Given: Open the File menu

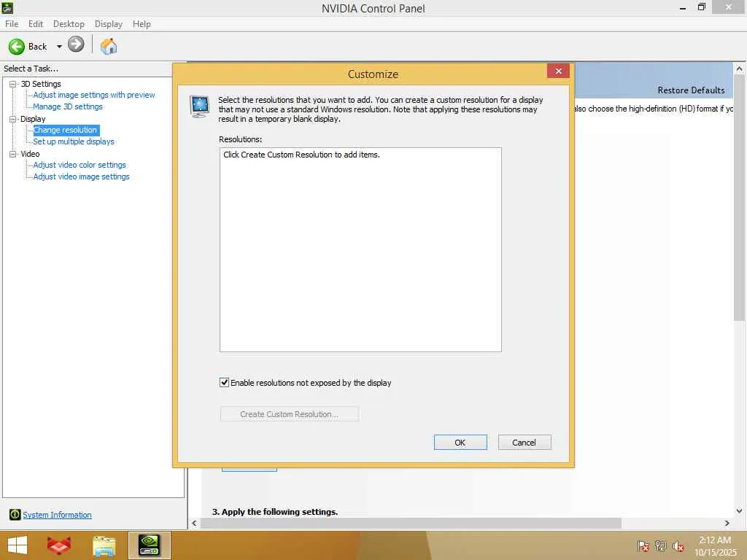Looking at the screenshot, I should pyautogui.click(x=12, y=24).
